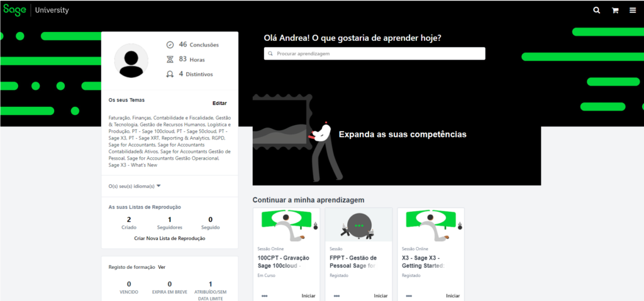This screenshot has width=644, height=301.
Task: Click the Sage logo in header
Action: [14, 10]
